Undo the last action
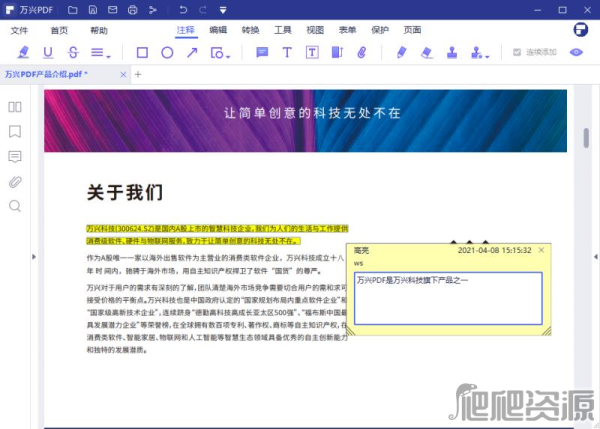 [183, 10]
